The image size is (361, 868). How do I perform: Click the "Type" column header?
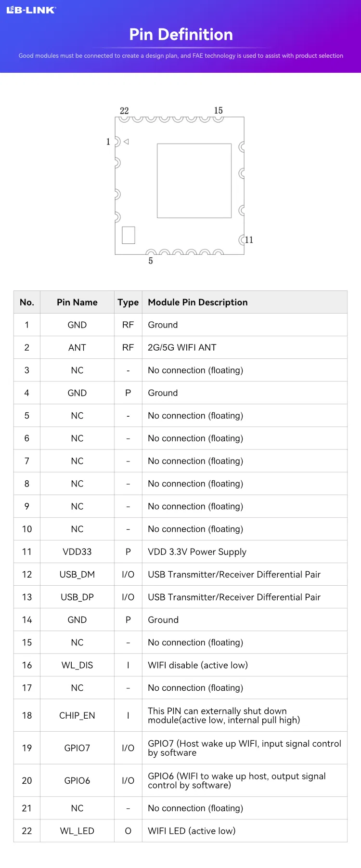(x=128, y=302)
